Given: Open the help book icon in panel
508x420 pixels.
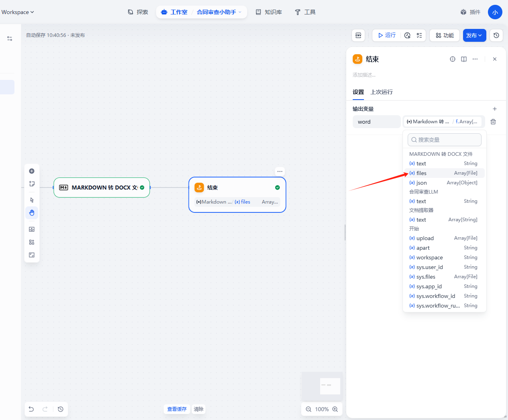Looking at the screenshot, I should 464,59.
